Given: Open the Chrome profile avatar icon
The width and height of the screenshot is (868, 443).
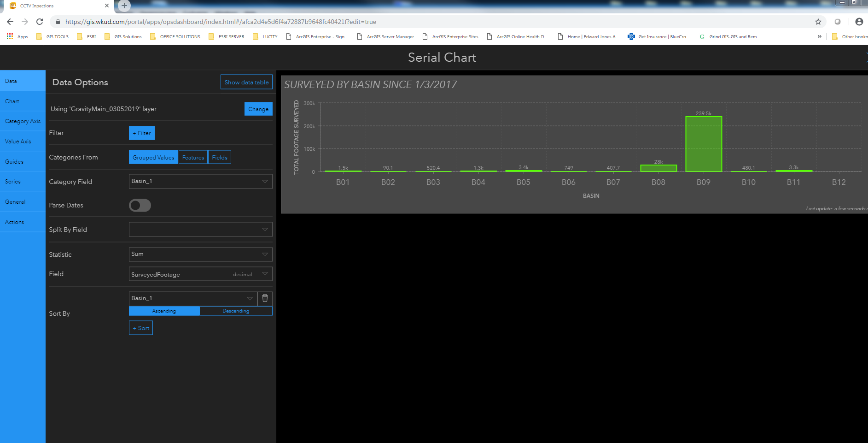Looking at the screenshot, I should (859, 22).
